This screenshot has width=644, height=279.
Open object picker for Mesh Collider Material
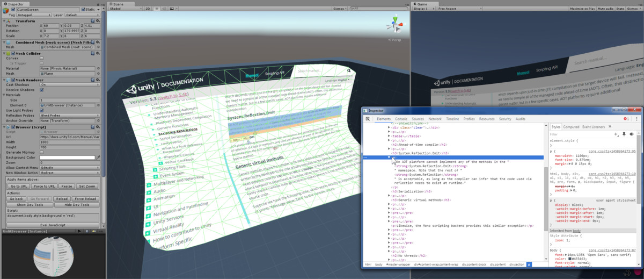tap(99, 68)
